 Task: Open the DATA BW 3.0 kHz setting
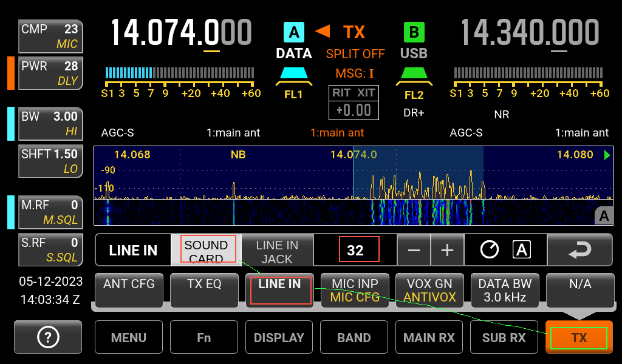pos(505,291)
